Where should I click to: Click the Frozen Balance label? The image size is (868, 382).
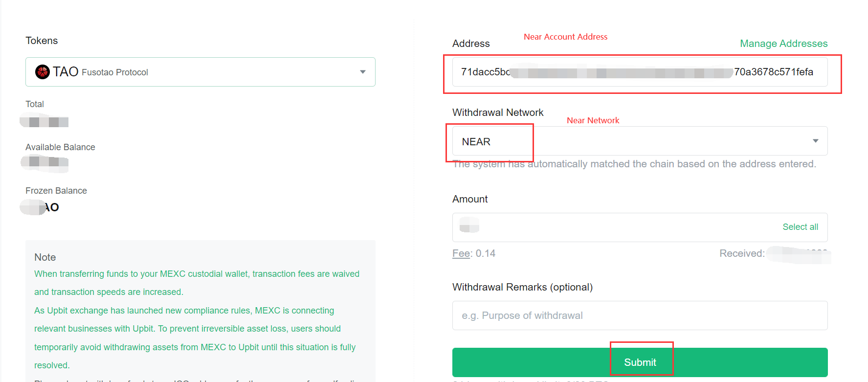click(56, 191)
